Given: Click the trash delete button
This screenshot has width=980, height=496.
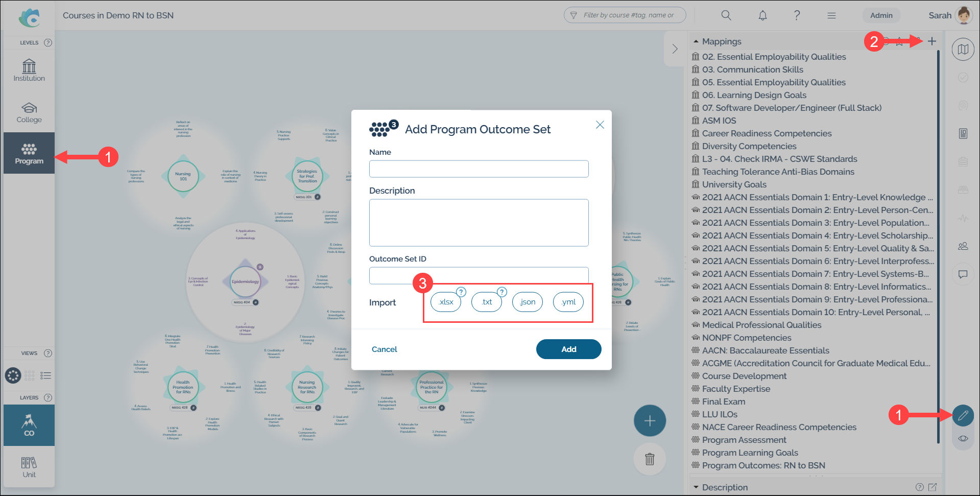Looking at the screenshot, I should click(x=650, y=459).
